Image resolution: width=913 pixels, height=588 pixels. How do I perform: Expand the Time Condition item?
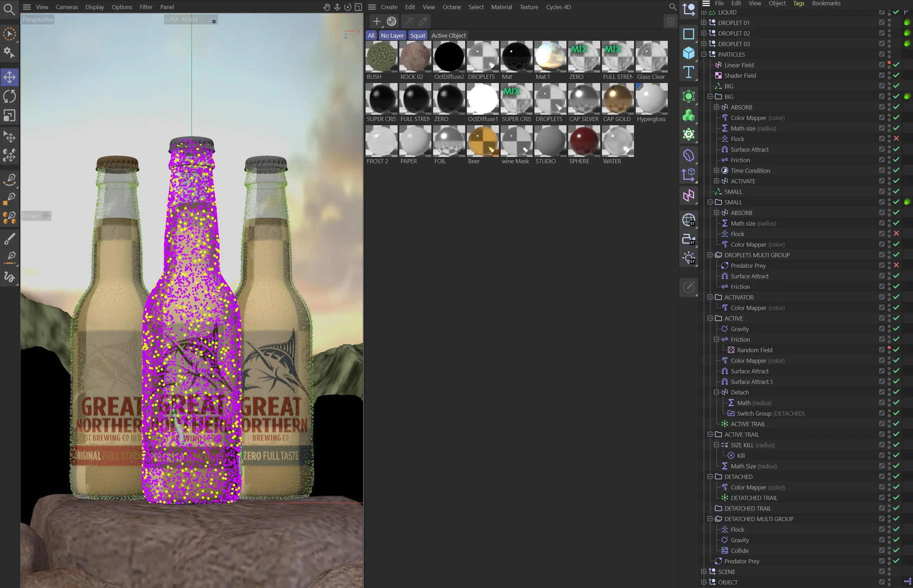click(x=716, y=170)
